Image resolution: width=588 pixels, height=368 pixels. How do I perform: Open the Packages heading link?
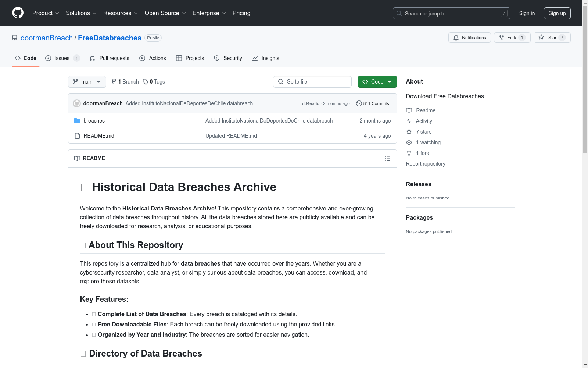click(419, 217)
